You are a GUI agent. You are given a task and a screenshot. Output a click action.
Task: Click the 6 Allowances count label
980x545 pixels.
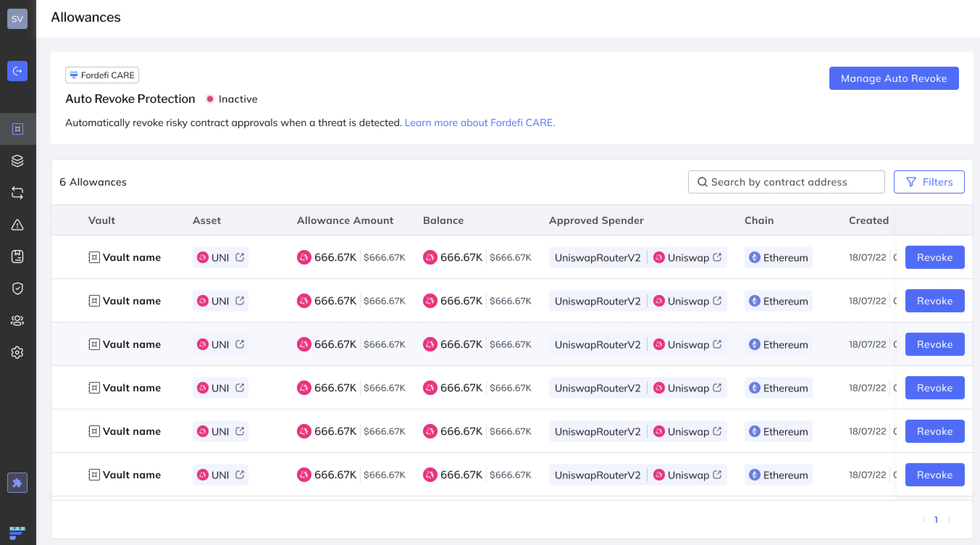pos(93,182)
